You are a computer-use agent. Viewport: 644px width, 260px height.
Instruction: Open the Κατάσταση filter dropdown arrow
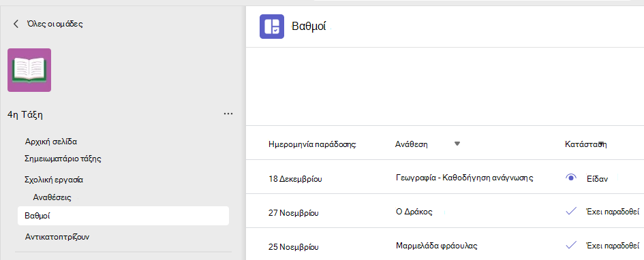click(601, 144)
